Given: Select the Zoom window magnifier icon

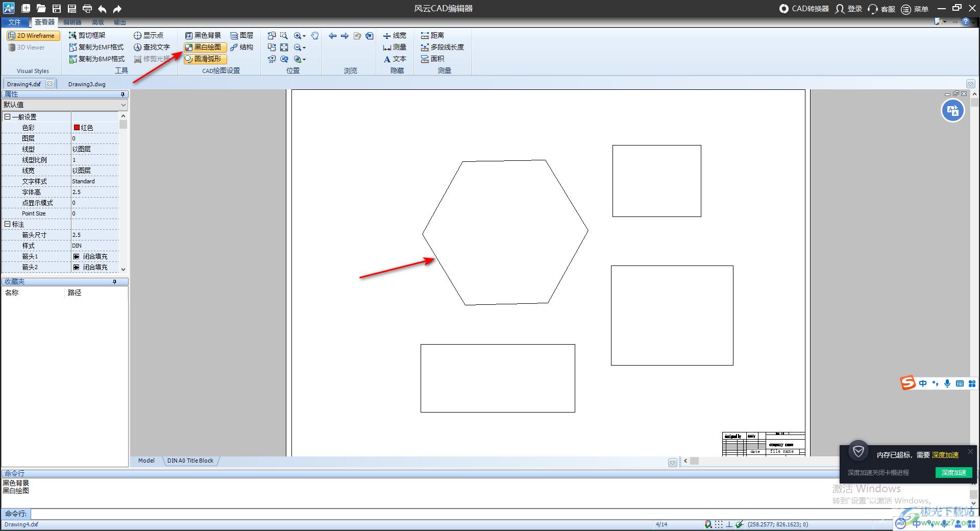Looking at the screenshot, I should pyautogui.click(x=284, y=35).
